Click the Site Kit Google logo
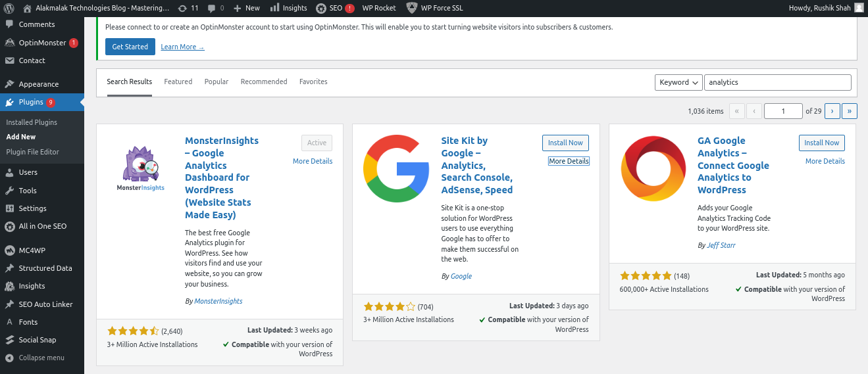 click(x=396, y=168)
